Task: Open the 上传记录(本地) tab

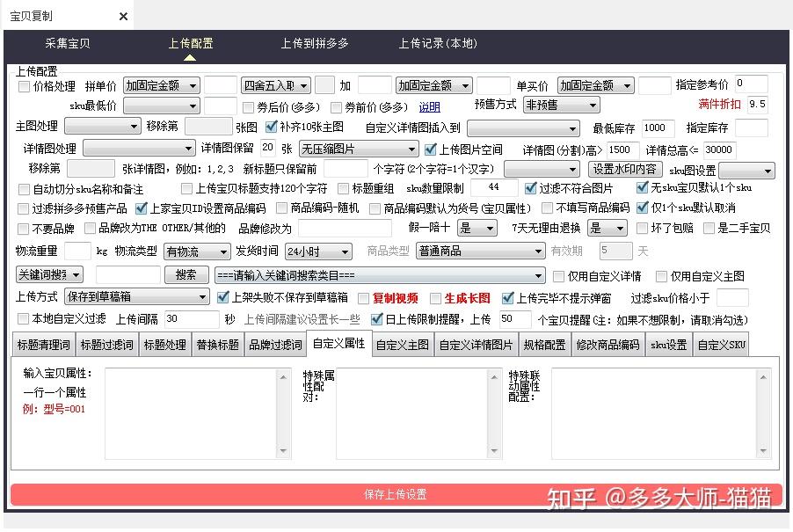Action: 438,43
